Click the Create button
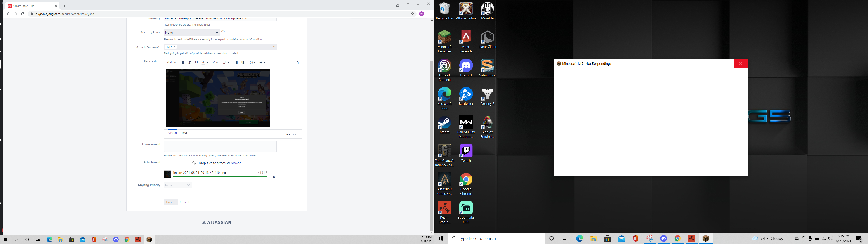 (170, 202)
